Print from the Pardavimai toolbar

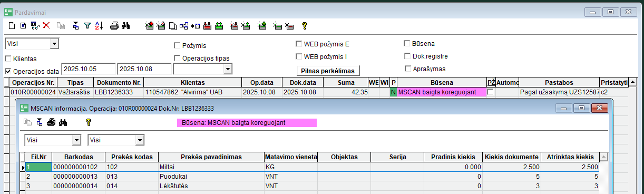click(x=114, y=25)
